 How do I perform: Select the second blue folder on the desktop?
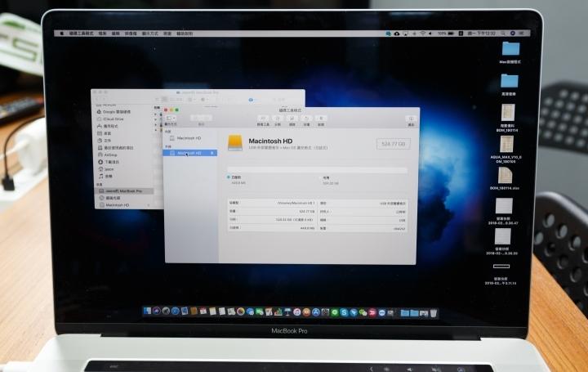pyautogui.click(x=510, y=80)
